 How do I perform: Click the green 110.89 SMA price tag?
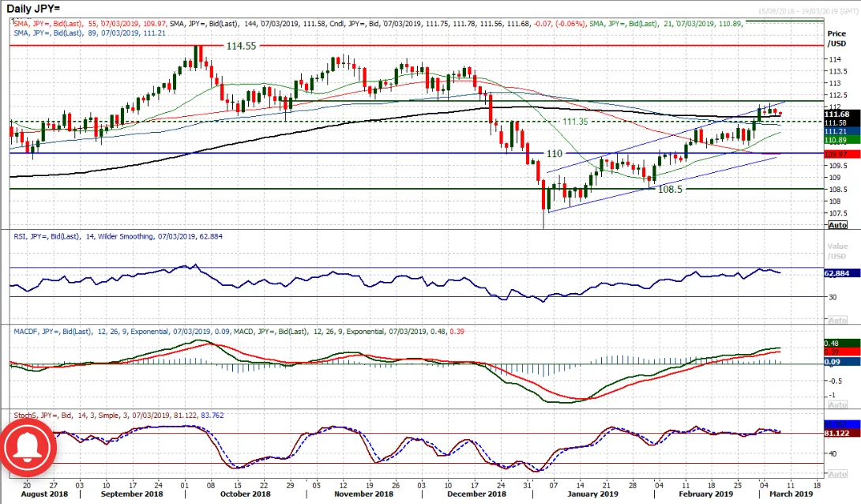click(842, 141)
